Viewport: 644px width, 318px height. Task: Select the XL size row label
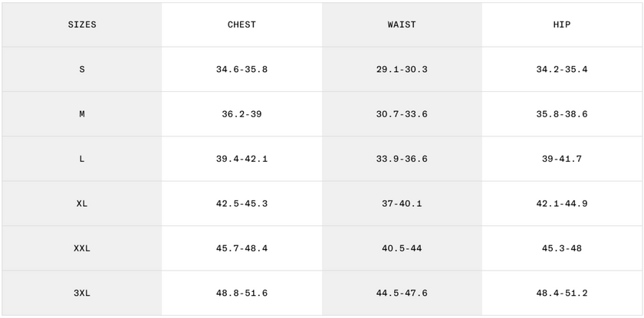(82, 204)
